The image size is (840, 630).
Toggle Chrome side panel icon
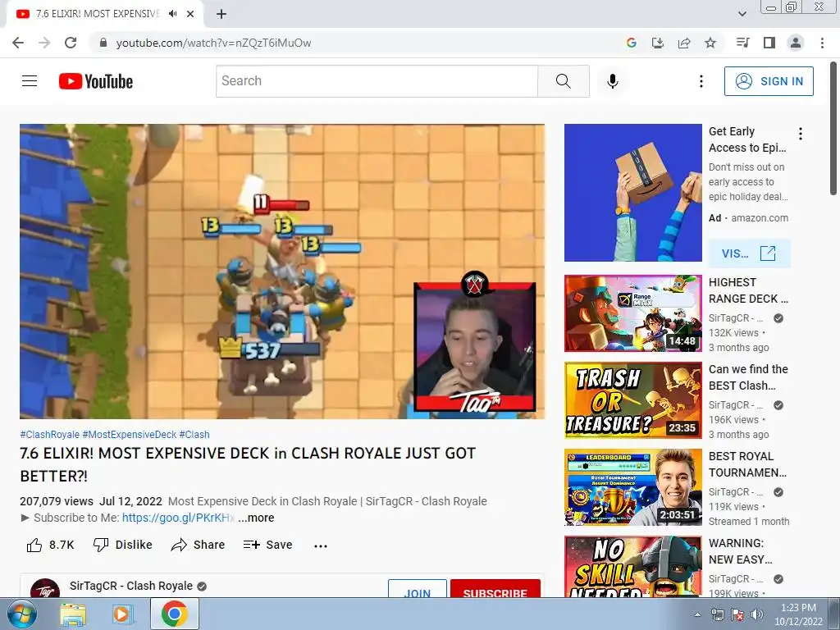click(x=769, y=43)
